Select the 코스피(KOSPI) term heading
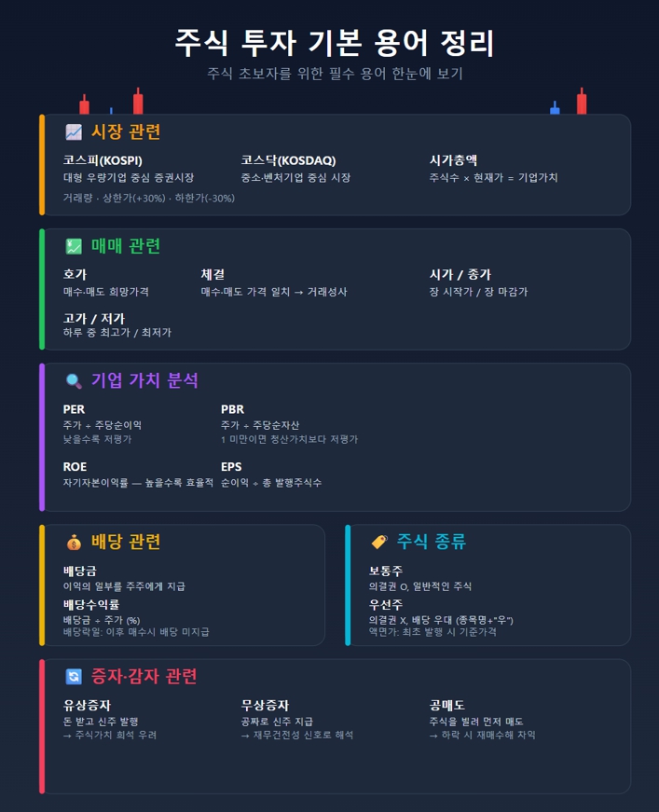659x812 pixels. pyautogui.click(x=103, y=160)
